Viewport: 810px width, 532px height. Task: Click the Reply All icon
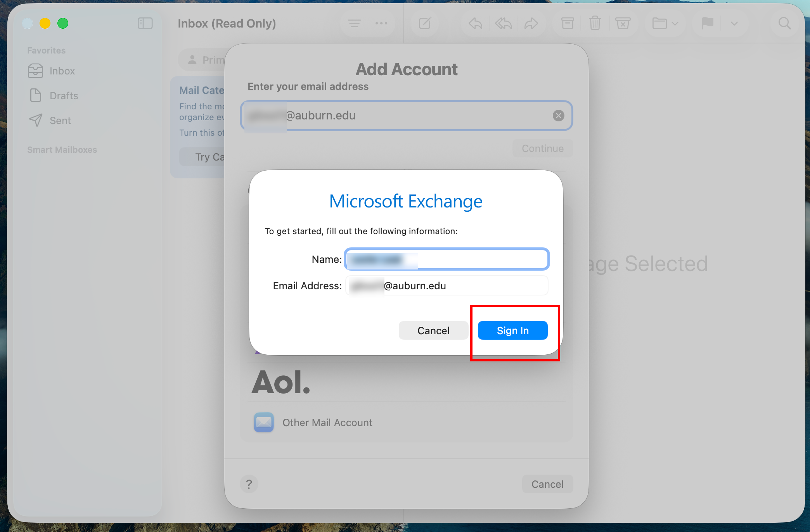pyautogui.click(x=503, y=23)
